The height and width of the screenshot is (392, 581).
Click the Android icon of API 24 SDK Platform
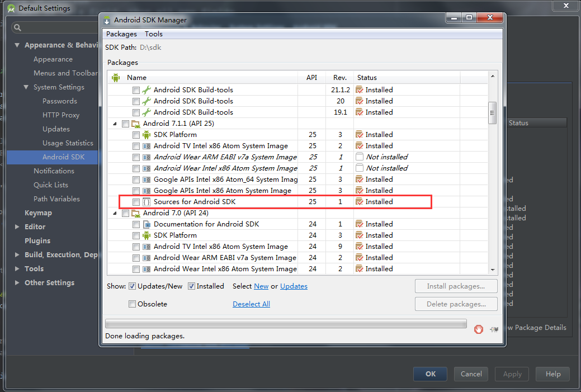(147, 235)
